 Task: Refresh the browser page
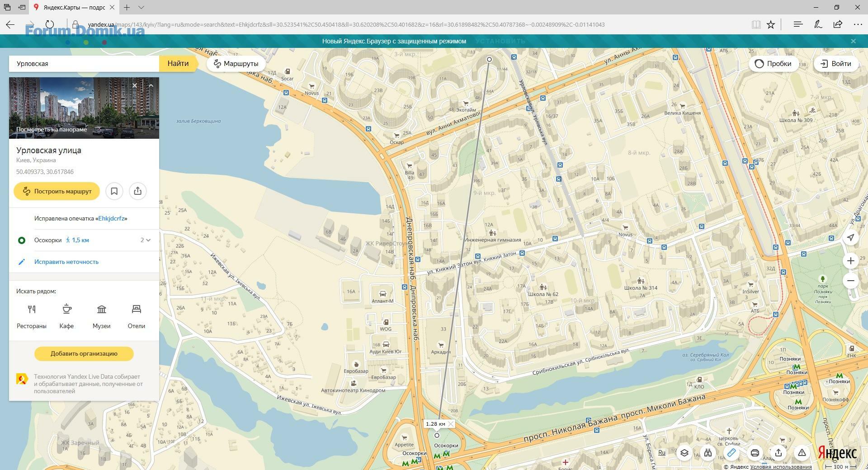[50, 24]
